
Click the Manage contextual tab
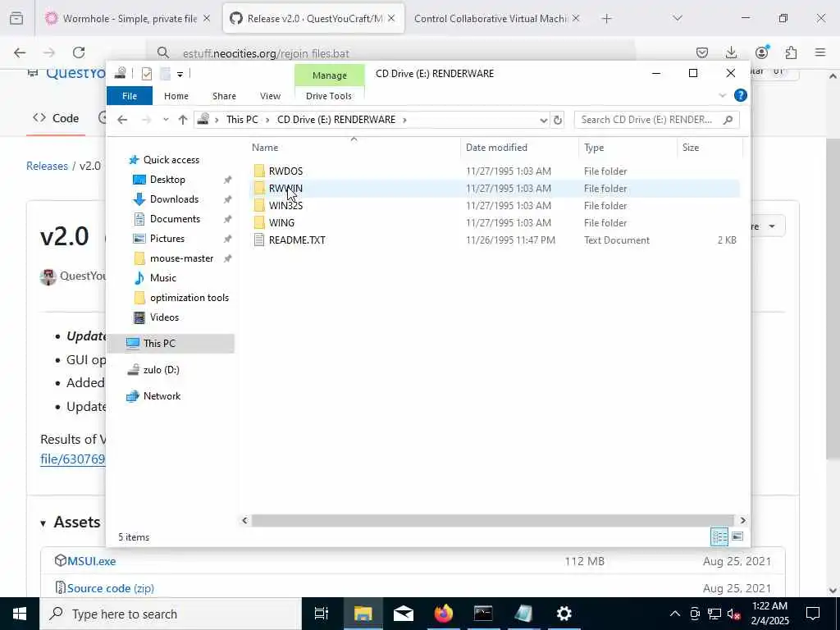330,75
